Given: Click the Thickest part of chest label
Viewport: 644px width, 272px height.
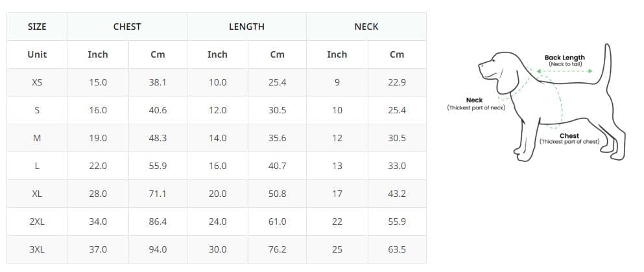Looking at the screenshot, I should pyautogui.click(x=569, y=139).
